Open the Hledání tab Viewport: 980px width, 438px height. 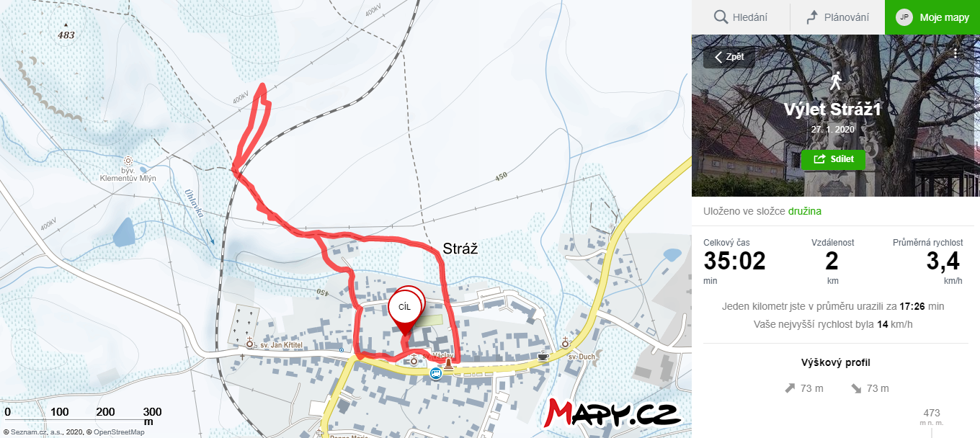coord(741,17)
